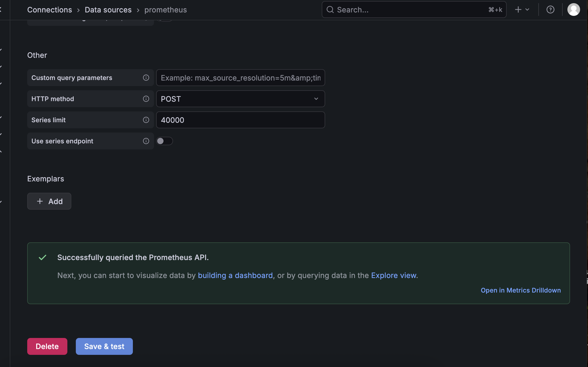Add an exemplar with Add button

(49, 201)
